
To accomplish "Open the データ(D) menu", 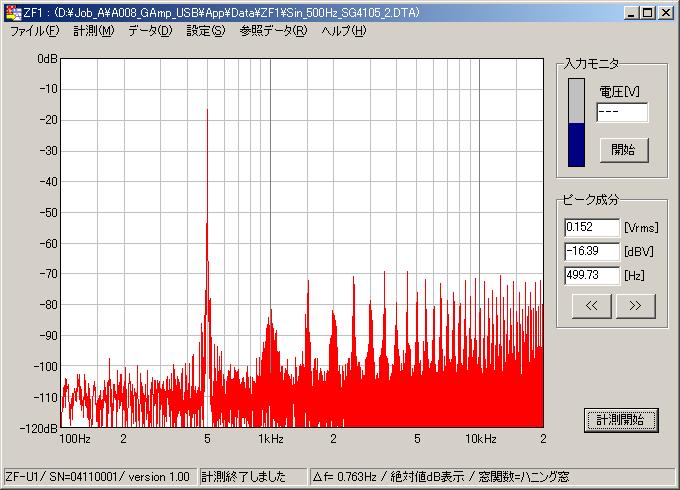I will tap(150, 31).
